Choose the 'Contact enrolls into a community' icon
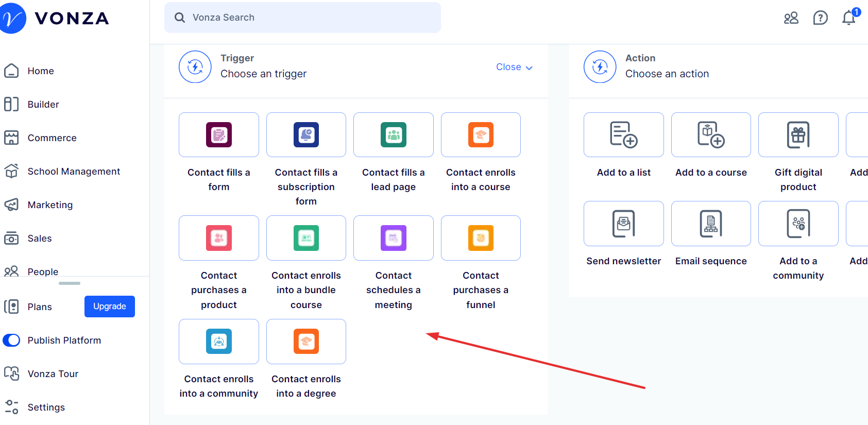The height and width of the screenshot is (425, 868). click(x=219, y=341)
